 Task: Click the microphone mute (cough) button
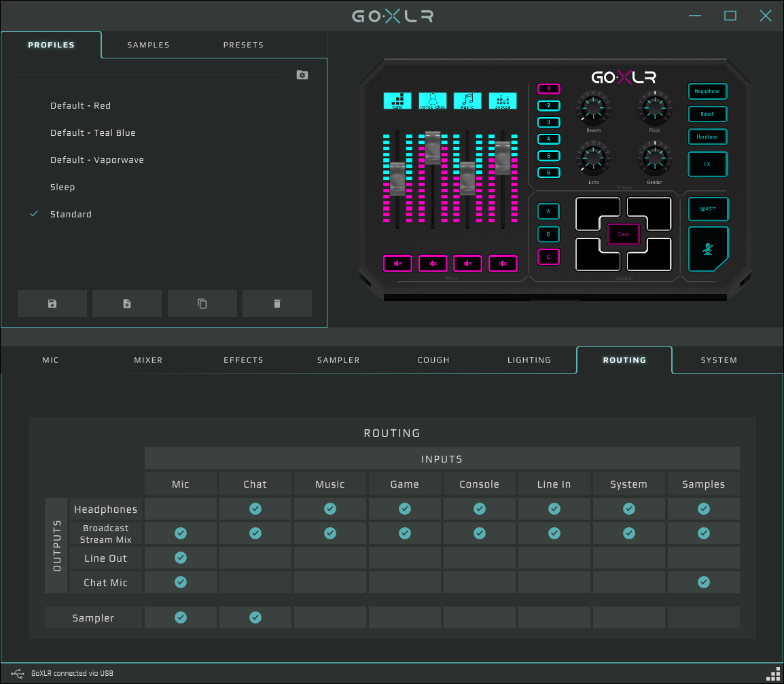click(707, 249)
